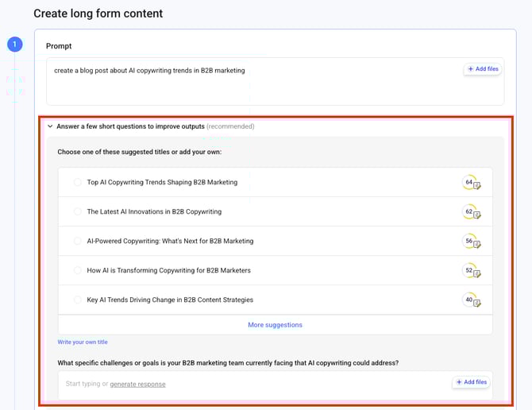Choose 'AI-Powered Copywriting: What's Next' radio option
This screenshot has width=532, height=410.
(x=78, y=241)
